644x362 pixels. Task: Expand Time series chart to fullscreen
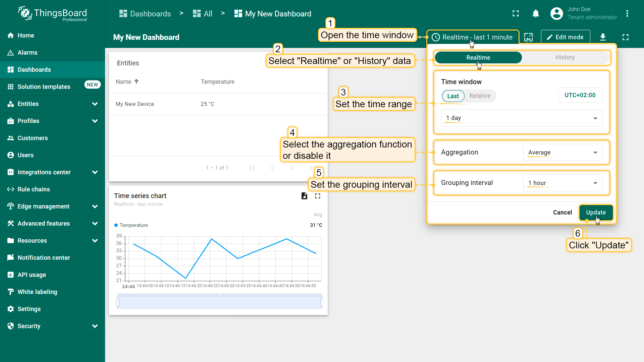[x=318, y=196]
